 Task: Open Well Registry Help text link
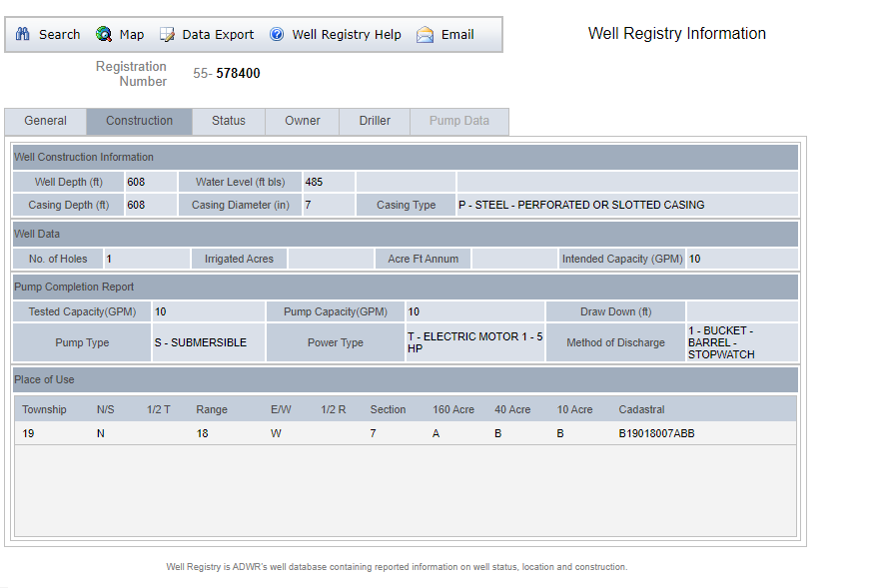346,34
